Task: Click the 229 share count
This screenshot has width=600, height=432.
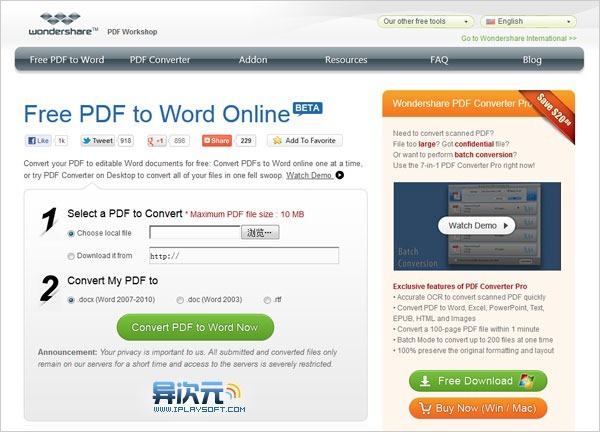Action: tap(246, 141)
